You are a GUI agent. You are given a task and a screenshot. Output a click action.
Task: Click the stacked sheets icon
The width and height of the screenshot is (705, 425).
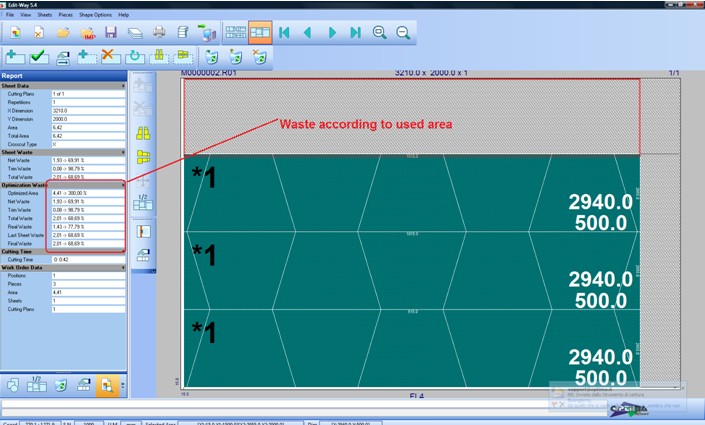[x=135, y=32]
